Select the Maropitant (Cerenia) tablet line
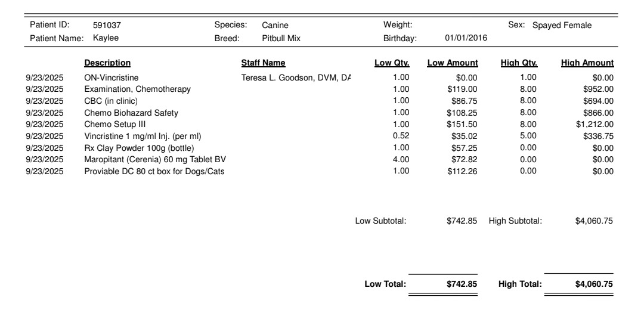 point(154,160)
